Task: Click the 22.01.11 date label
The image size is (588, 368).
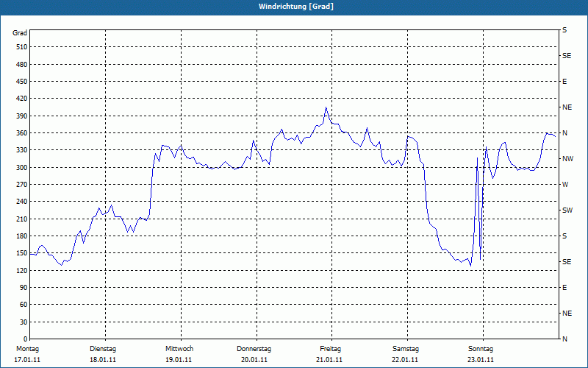Action: pos(406,360)
